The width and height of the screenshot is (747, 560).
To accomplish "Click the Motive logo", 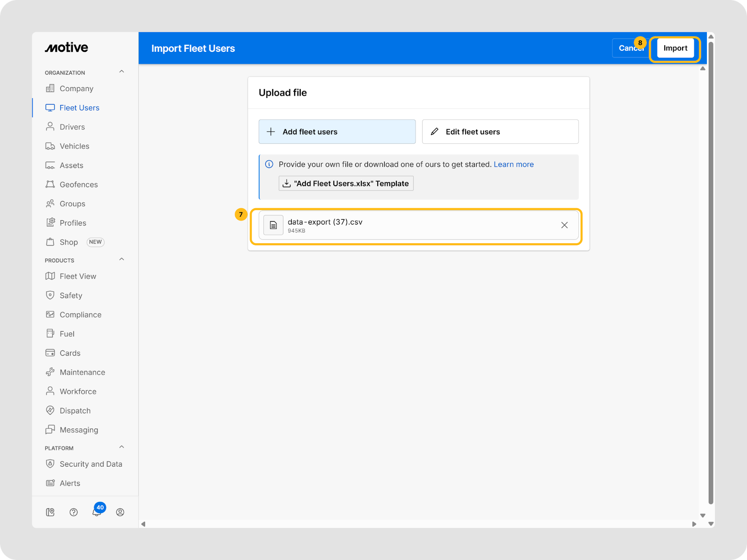I will (66, 48).
